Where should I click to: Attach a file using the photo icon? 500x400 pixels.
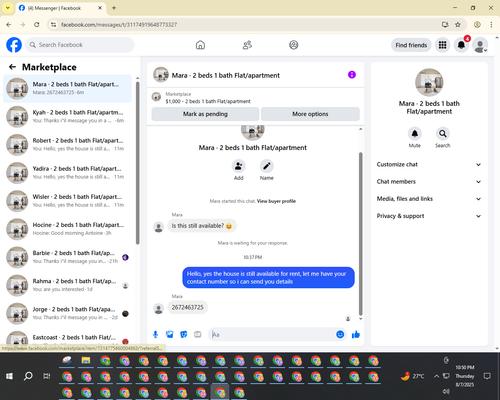coord(170,334)
